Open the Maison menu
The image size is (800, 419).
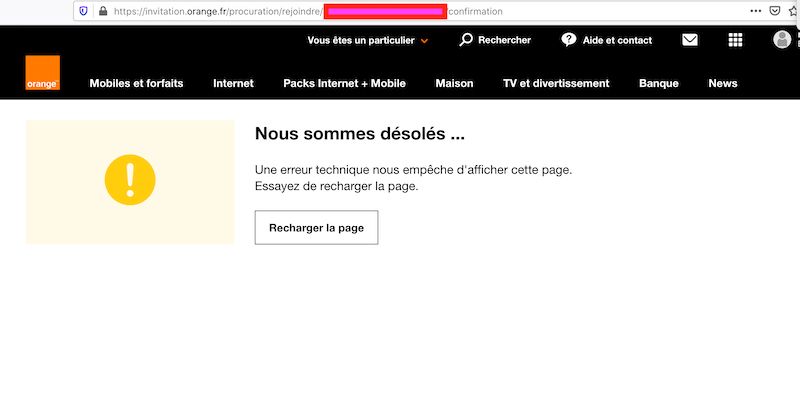point(454,83)
